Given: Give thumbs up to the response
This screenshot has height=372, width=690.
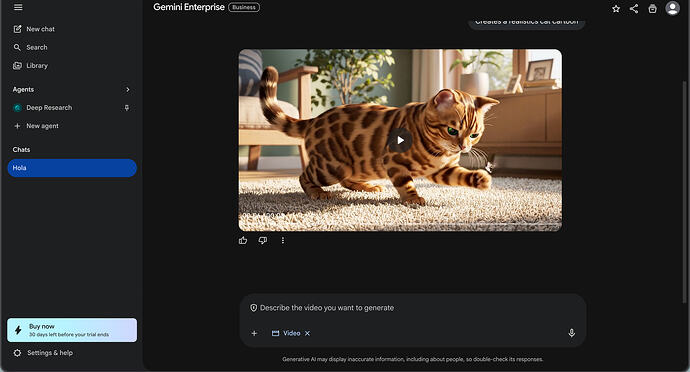Looking at the screenshot, I should click(243, 240).
